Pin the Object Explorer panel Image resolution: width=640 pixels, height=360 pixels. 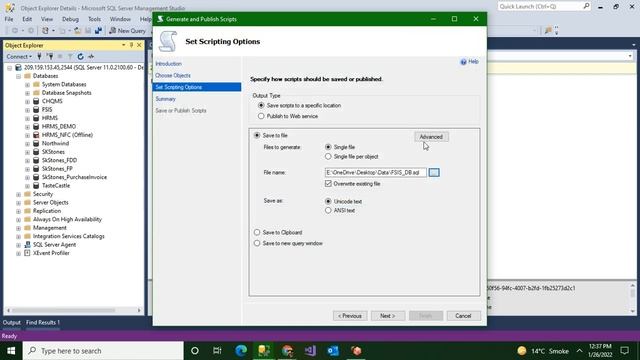(x=131, y=45)
